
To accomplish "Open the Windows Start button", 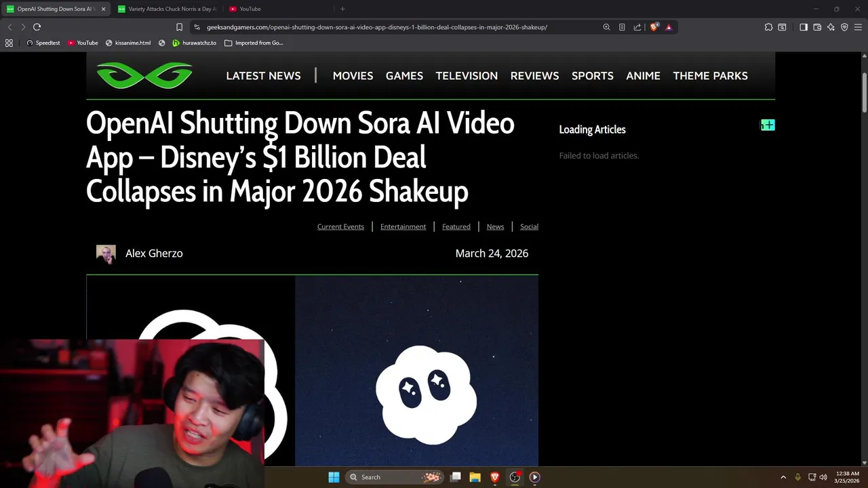I will [x=334, y=477].
